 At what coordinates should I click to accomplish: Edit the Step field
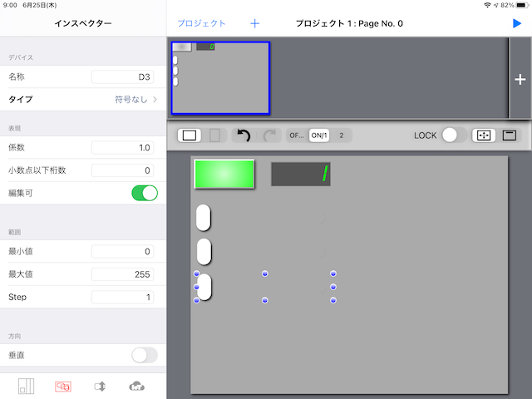tap(122, 298)
